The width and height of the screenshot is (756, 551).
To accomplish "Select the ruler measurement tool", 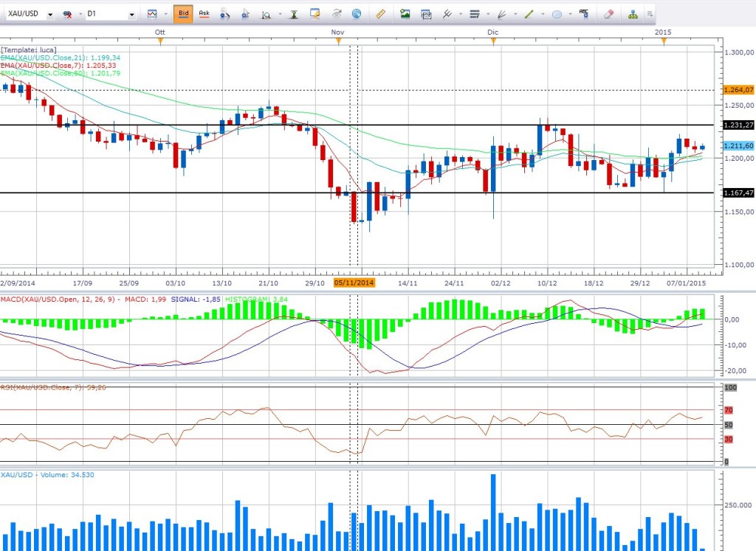I will pos(381,14).
